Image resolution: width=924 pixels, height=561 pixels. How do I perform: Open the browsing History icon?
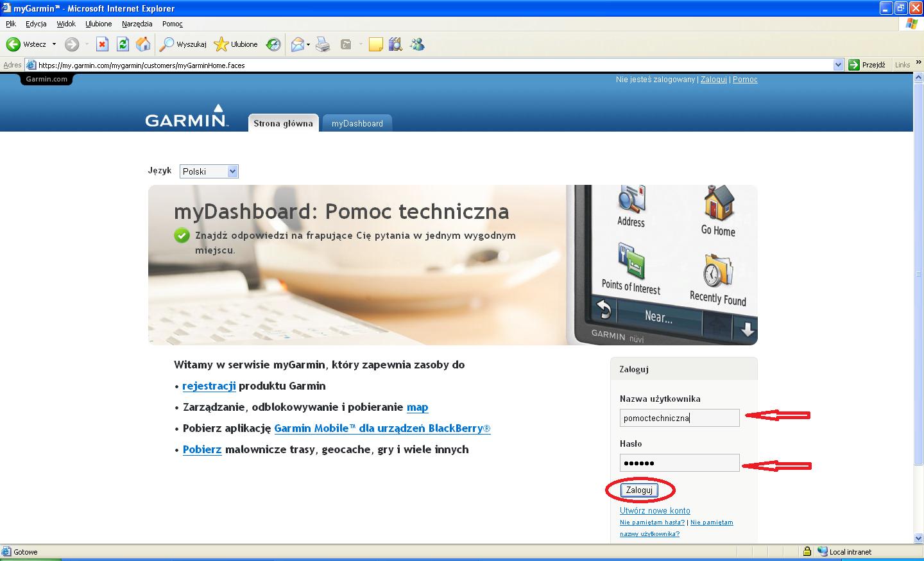point(273,44)
